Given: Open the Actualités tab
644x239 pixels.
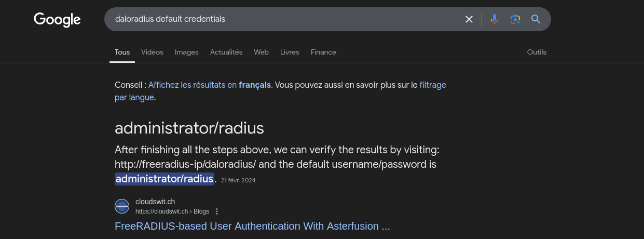Looking at the screenshot, I should [226, 52].
